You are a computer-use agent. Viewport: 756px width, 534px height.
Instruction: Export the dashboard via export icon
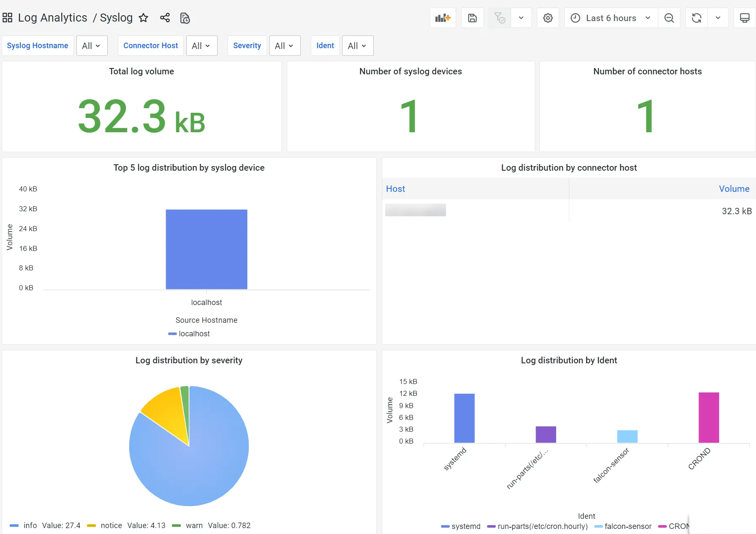185,18
